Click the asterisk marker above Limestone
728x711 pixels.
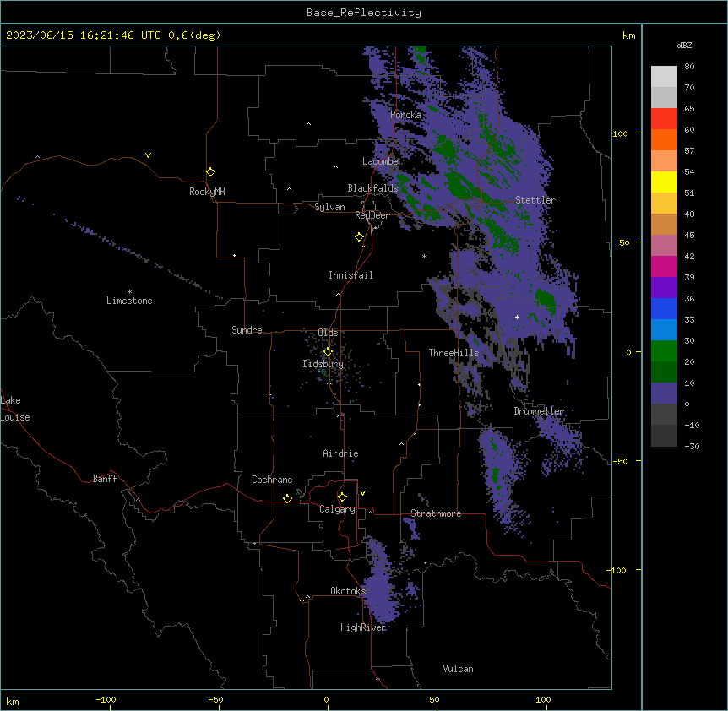(129, 292)
